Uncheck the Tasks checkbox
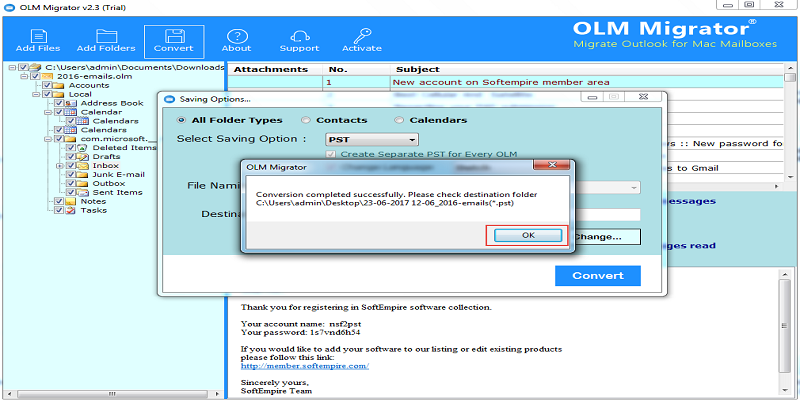 tap(59, 210)
